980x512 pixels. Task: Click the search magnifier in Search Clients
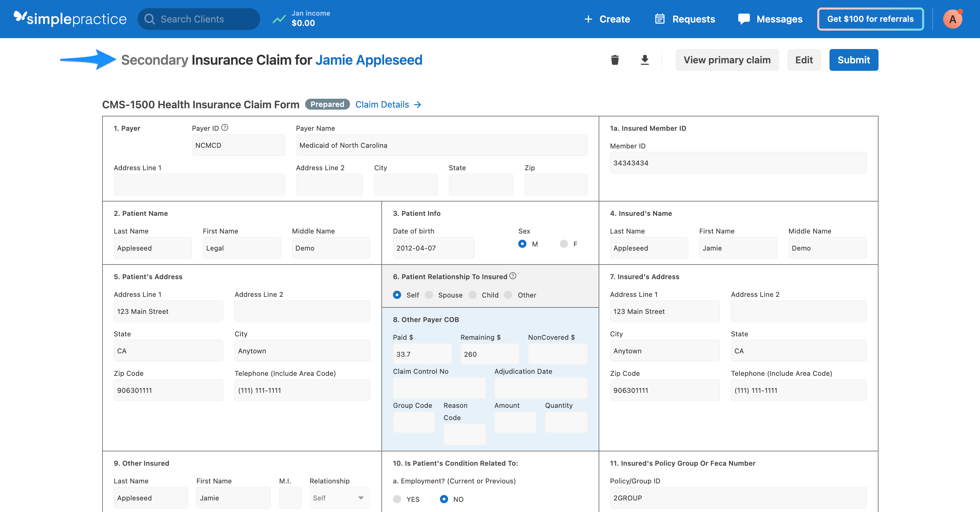tap(150, 19)
